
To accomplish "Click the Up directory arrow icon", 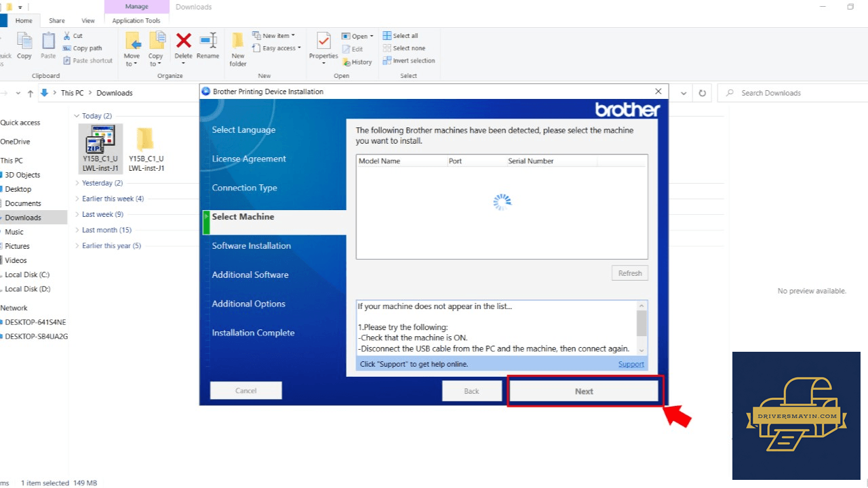I will (31, 93).
